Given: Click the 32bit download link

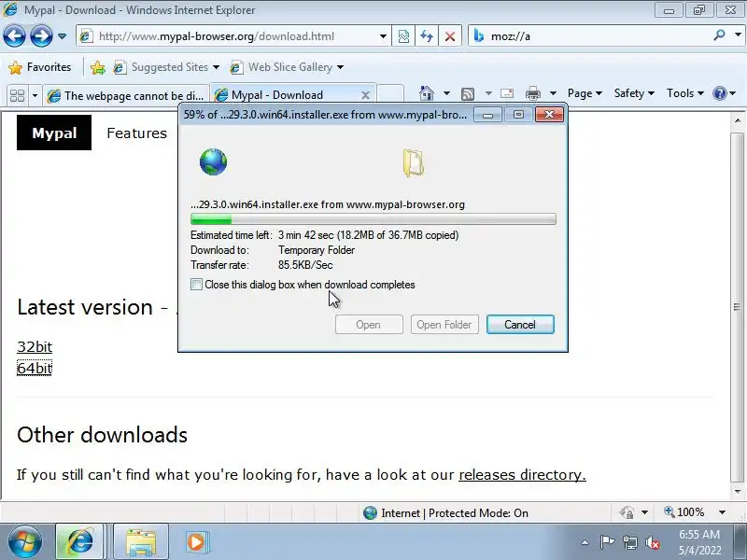Looking at the screenshot, I should click(x=35, y=346).
